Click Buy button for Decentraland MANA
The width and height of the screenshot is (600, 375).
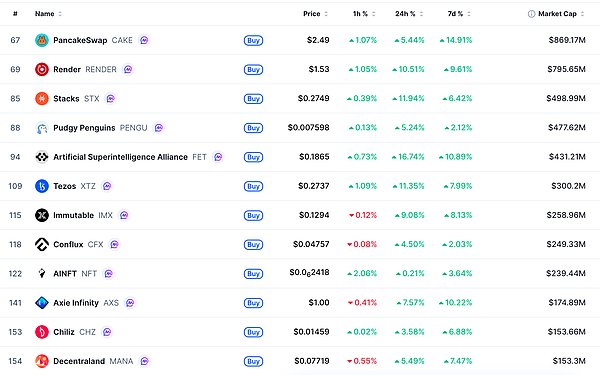[253, 361]
